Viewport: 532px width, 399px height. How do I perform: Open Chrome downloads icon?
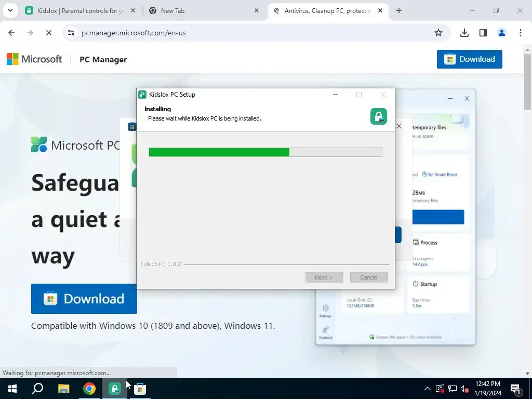click(464, 33)
